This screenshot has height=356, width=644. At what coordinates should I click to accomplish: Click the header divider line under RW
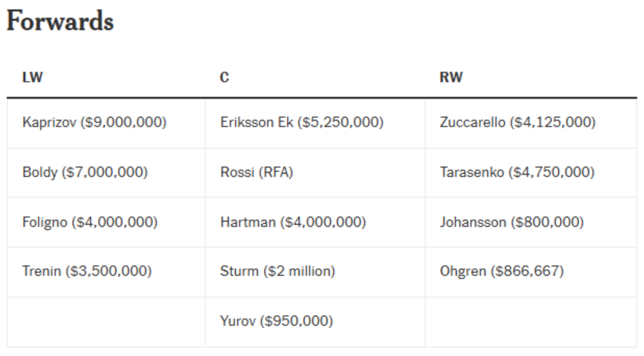pos(531,98)
